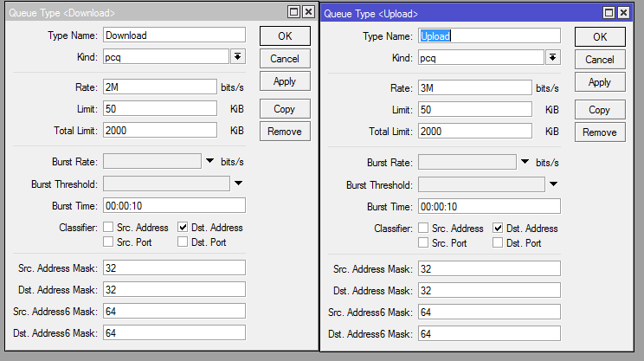The width and height of the screenshot is (644, 361).
Task: Click Remove in the Download window
Action: pyautogui.click(x=285, y=132)
